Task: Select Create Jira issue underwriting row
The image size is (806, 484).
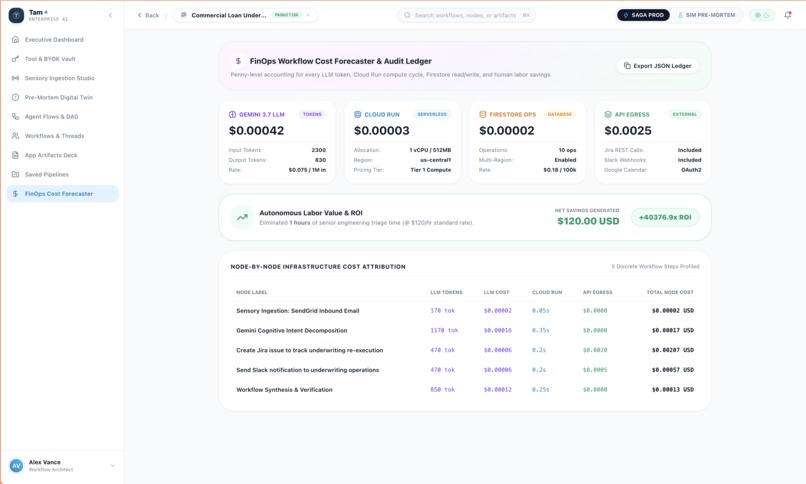Action: (465, 350)
